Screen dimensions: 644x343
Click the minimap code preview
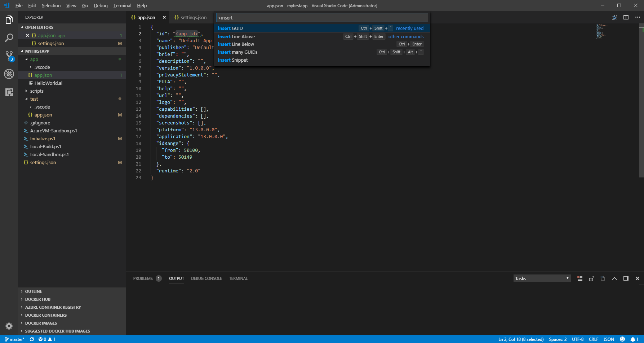pos(601,32)
